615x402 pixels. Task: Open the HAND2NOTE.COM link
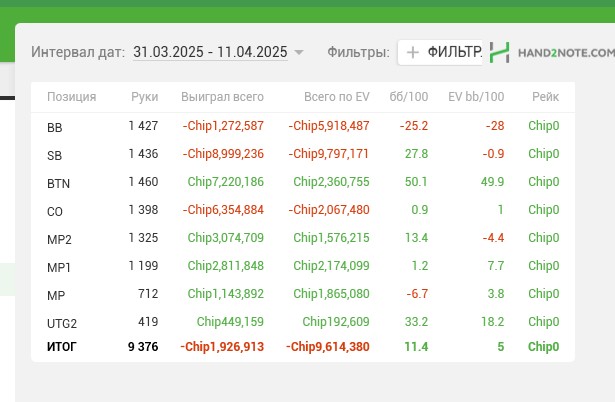click(x=564, y=52)
